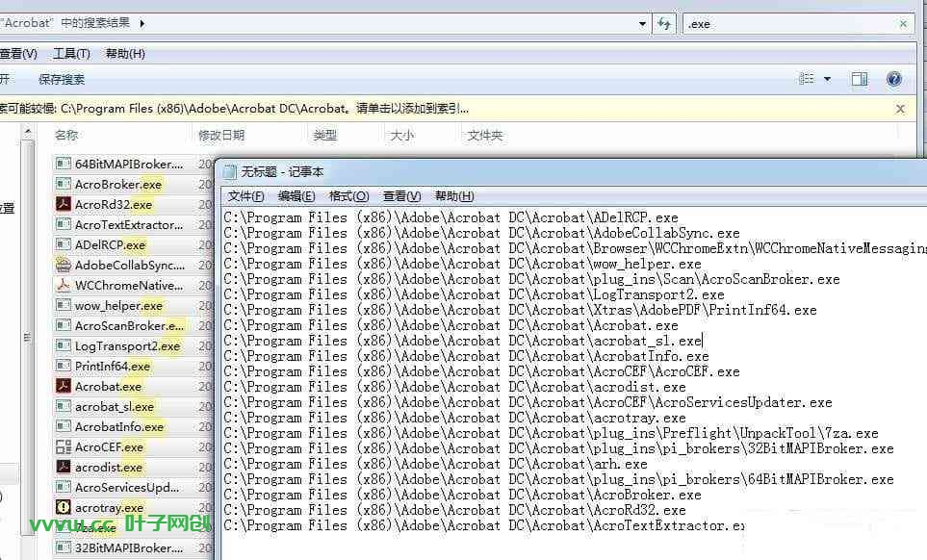Select AdobeCollabSync file icon
Viewport: 927px width, 560px height.
pyautogui.click(x=63, y=265)
